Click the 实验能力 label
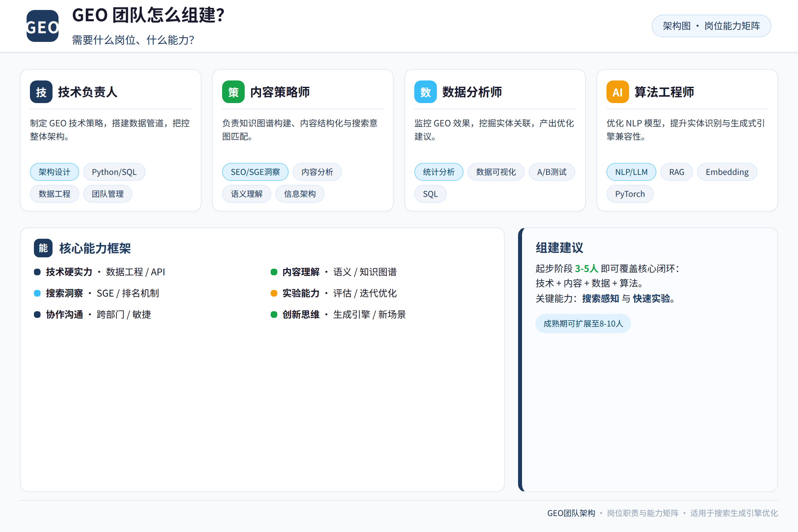Viewport: 798px width, 532px height. (301, 293)
